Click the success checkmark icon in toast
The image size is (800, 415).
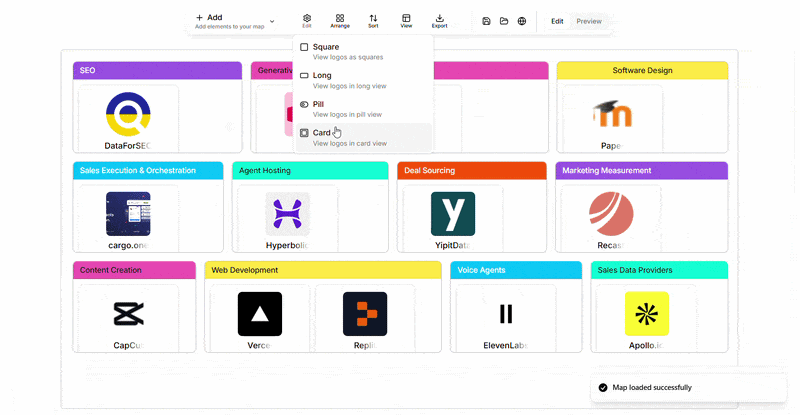(x=603, y=387)
